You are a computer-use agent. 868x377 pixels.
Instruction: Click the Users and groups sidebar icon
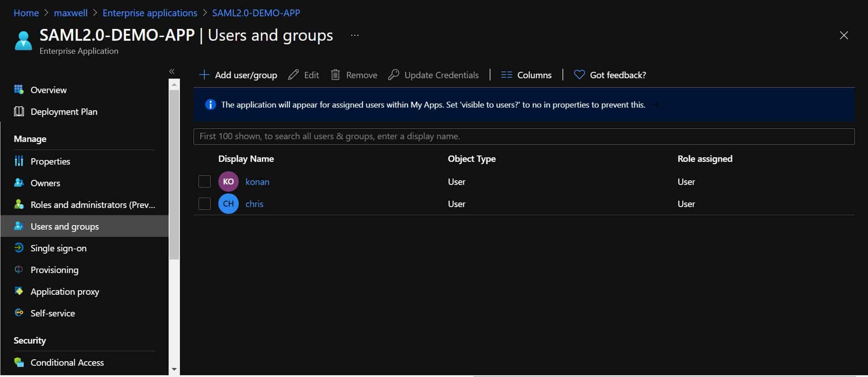(19, 226)
